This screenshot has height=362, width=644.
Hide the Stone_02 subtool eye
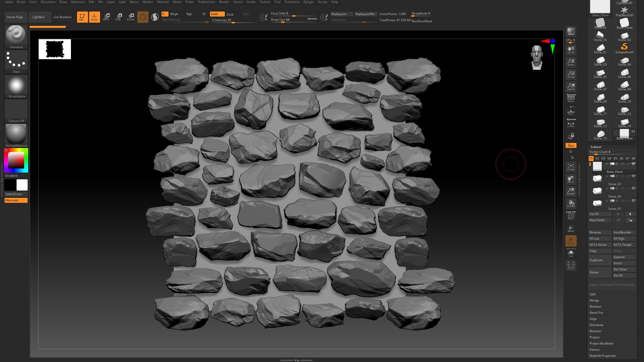tap(634, 176)
